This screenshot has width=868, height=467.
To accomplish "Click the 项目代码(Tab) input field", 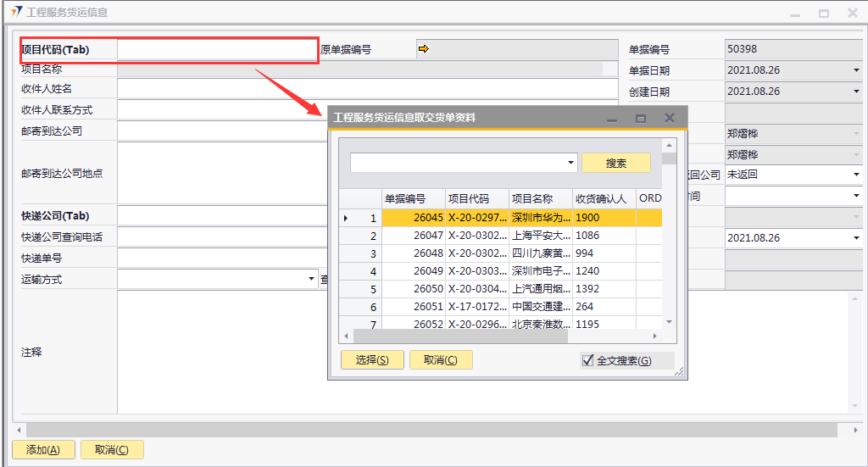I will click(216, 50).
